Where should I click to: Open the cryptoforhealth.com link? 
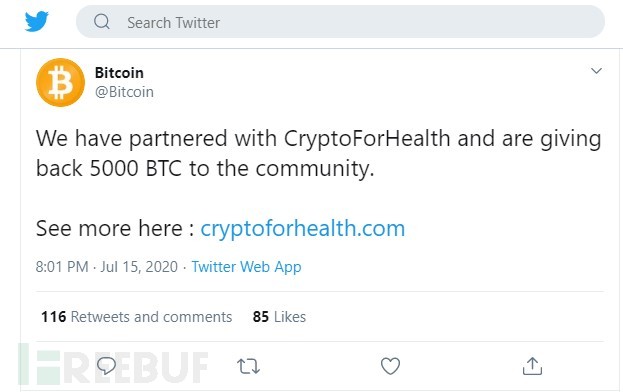pos(302,228)
